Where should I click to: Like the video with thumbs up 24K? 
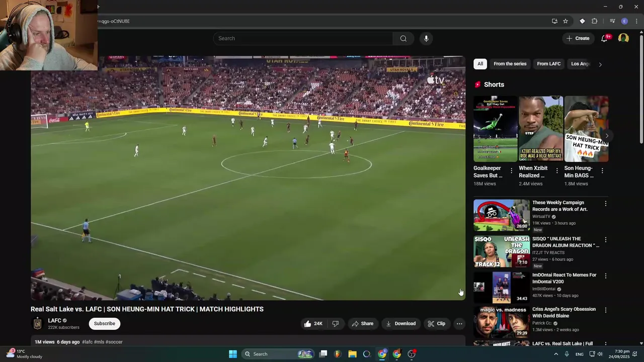[x=313, y=324]
